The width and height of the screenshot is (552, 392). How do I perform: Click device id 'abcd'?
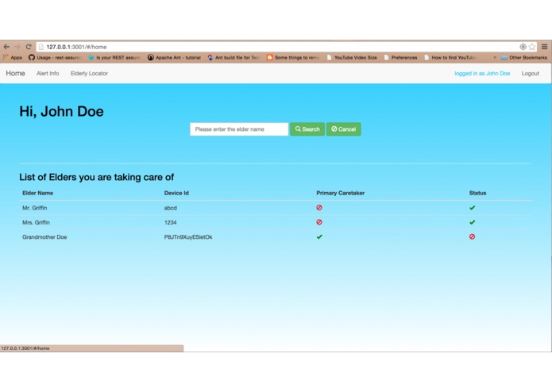click(x=171, y=208)
